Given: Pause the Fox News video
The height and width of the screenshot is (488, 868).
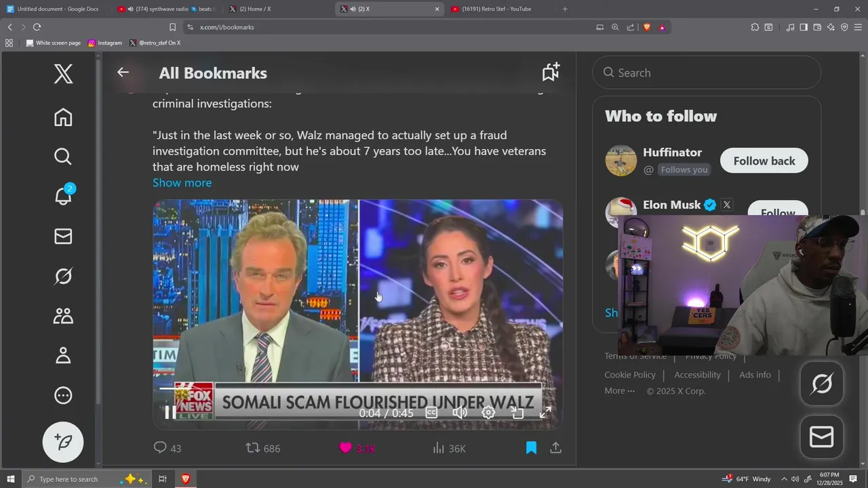Looking at the screenshot, I should (170, 412).
